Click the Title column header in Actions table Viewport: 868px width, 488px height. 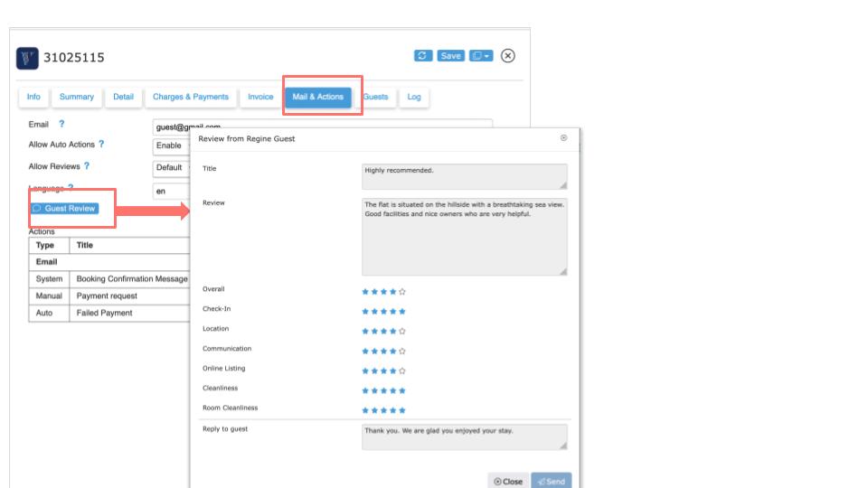[x=129, y=245]
